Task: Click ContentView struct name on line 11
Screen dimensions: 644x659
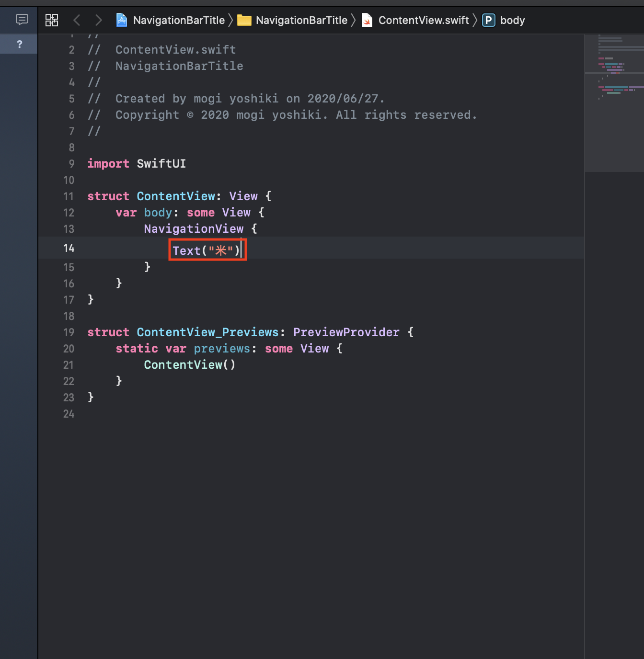Action: point(176,196)
